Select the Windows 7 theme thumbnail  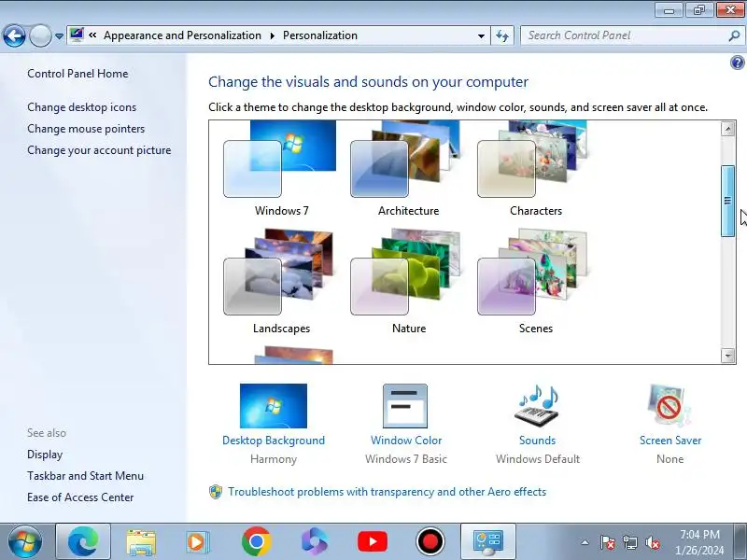280,160
